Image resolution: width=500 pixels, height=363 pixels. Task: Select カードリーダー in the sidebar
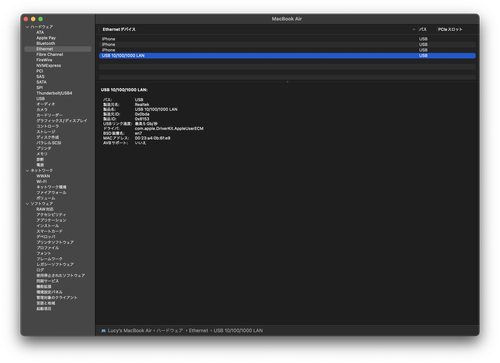point(49,115)
